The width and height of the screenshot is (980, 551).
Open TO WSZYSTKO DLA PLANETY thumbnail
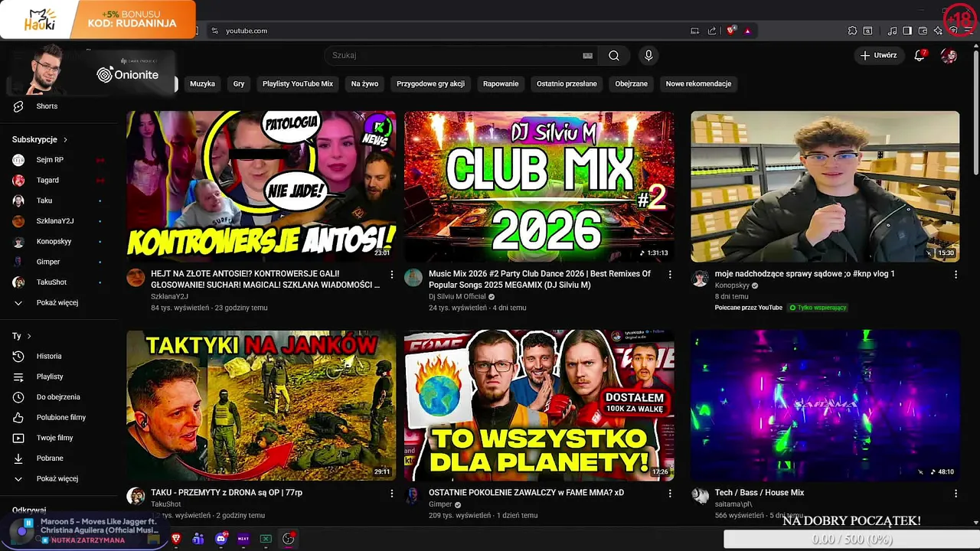point(539,406)
